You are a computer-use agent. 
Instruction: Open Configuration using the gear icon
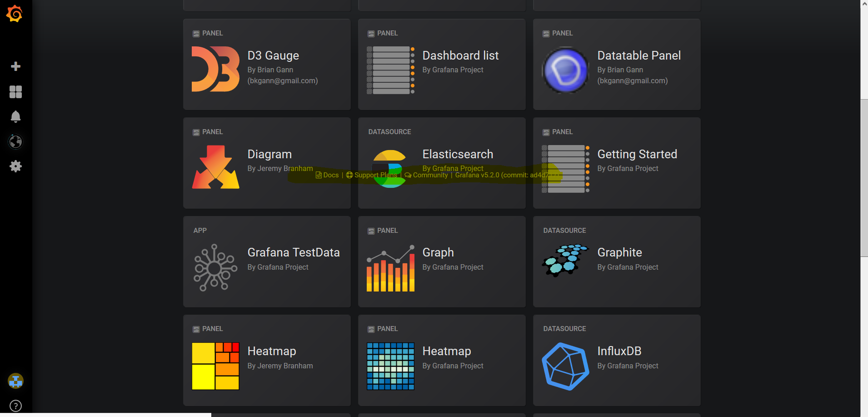(x=15, y=166)
